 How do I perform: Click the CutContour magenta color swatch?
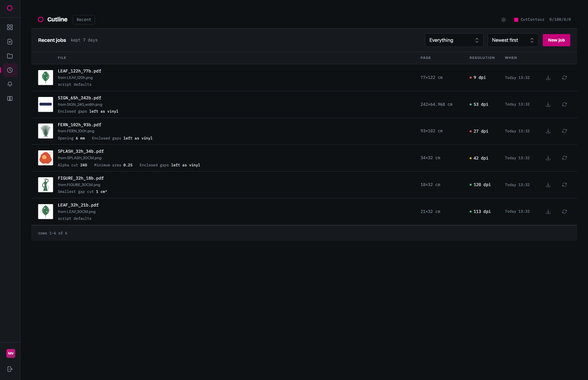point(516,20)
